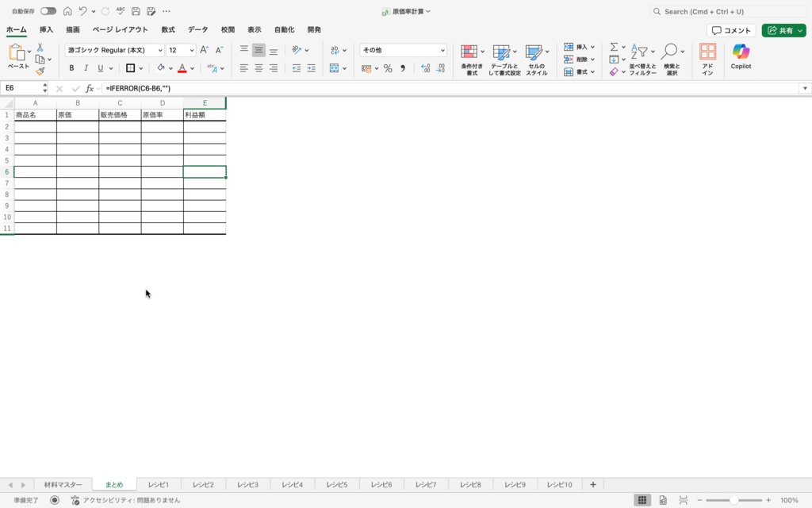Expand the formula bar chevron
This screenshot has width=812, height=508.
coord(805,88)
